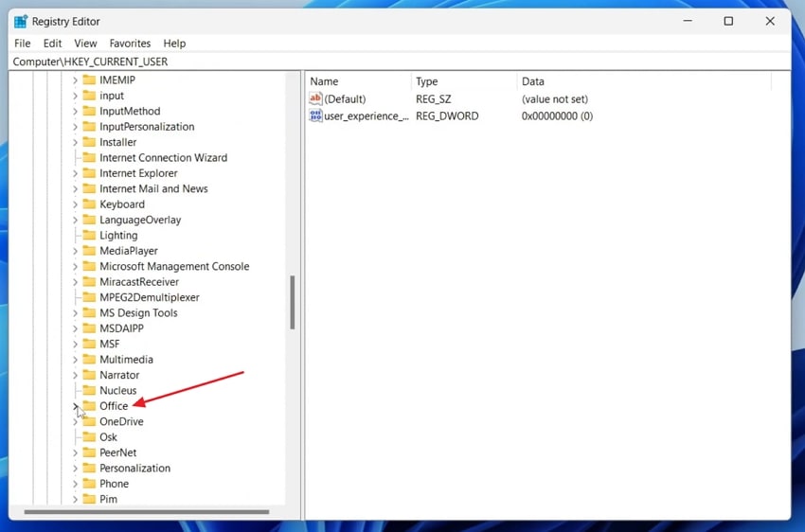Click the registry path address bar
The width and height of the screenshot is (805, 532).
[x=400, y=62]
